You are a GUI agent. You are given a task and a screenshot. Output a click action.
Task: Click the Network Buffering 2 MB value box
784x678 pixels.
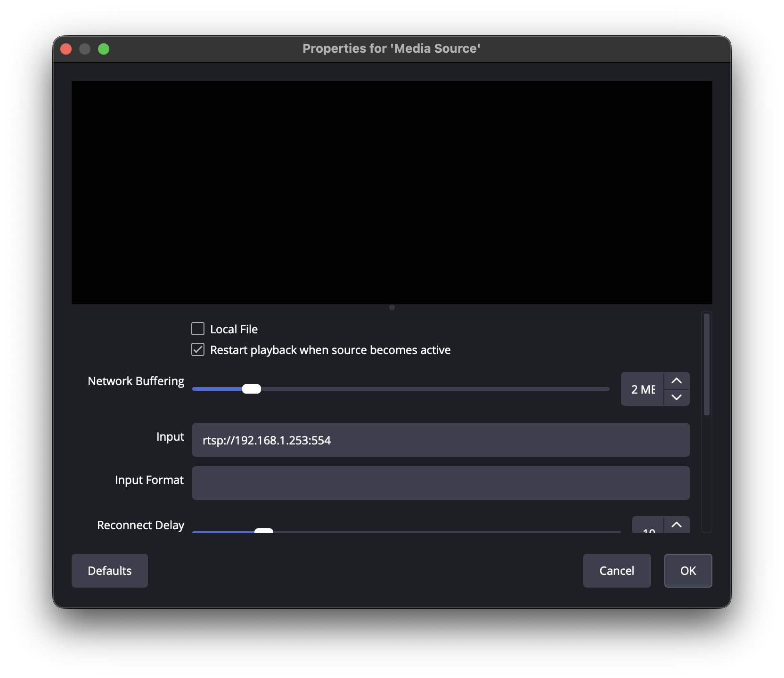pyautogui.click(x=643, y=389)
